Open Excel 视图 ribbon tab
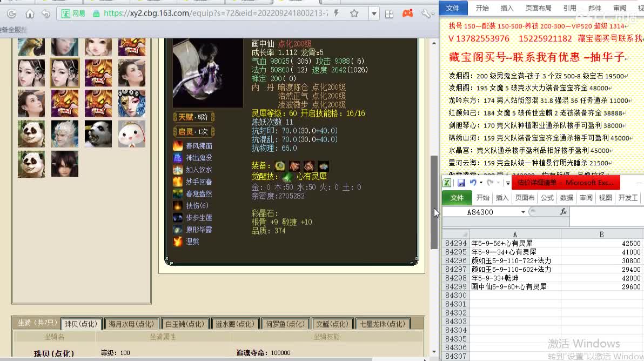Screen dimensions: 644x361 tap(606, 198)
